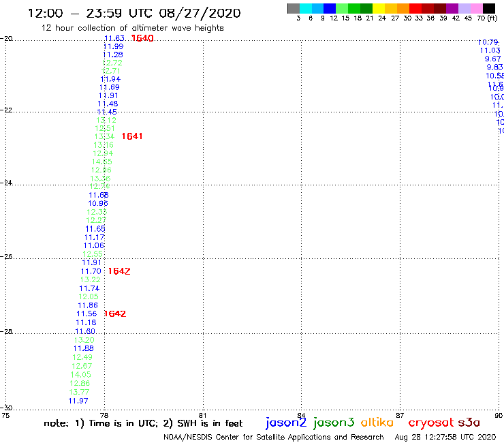Screen dimensions: 504x443
Task: Click the wave height value 12.72
Action: point(112,63)
